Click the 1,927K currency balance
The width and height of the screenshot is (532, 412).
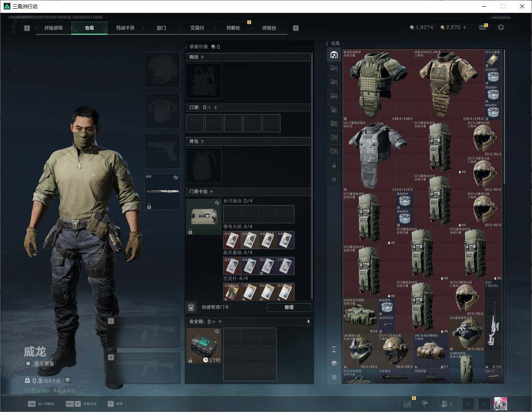(422, 27)
